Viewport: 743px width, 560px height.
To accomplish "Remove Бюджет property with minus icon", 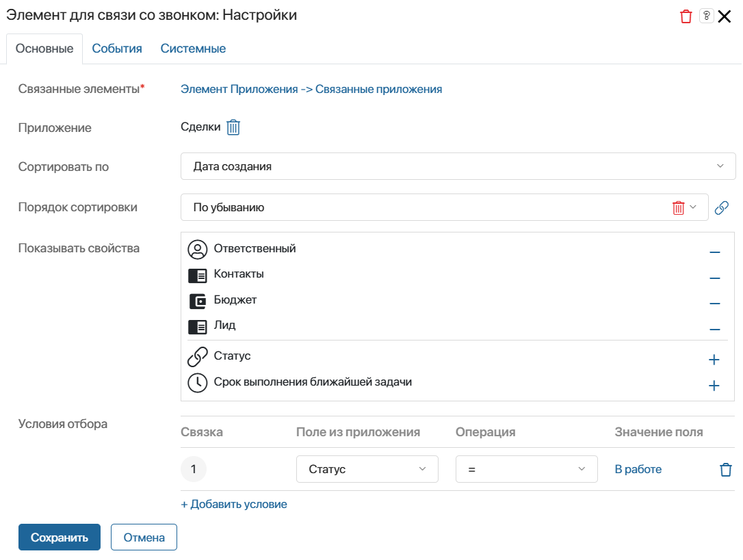I will pos(714,303).
